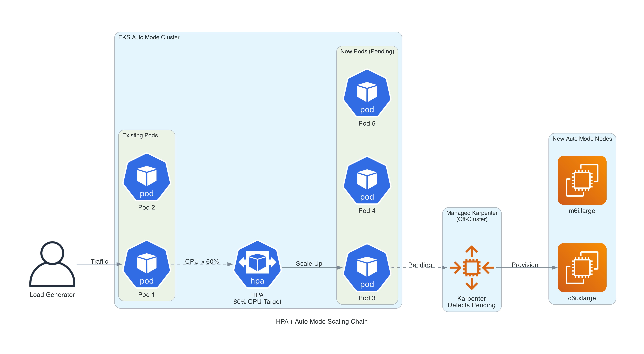Select the Pod 5 pending icon

point(367,93)
